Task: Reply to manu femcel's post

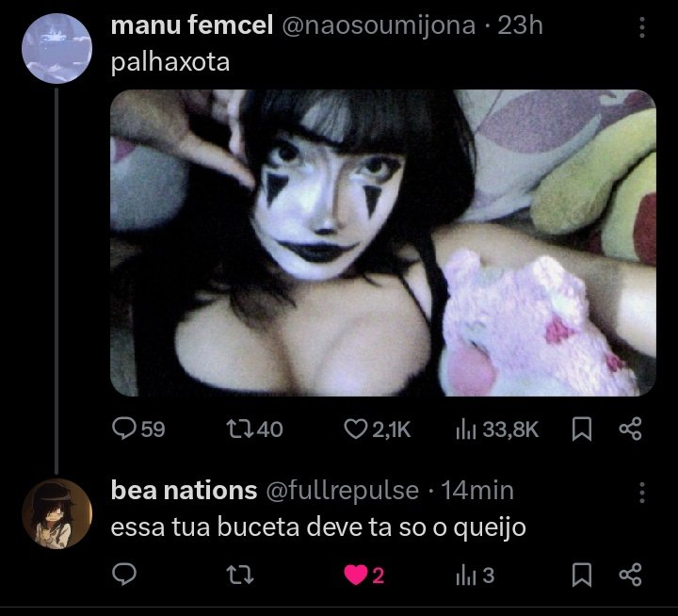Action: click(x=137, y=429)
